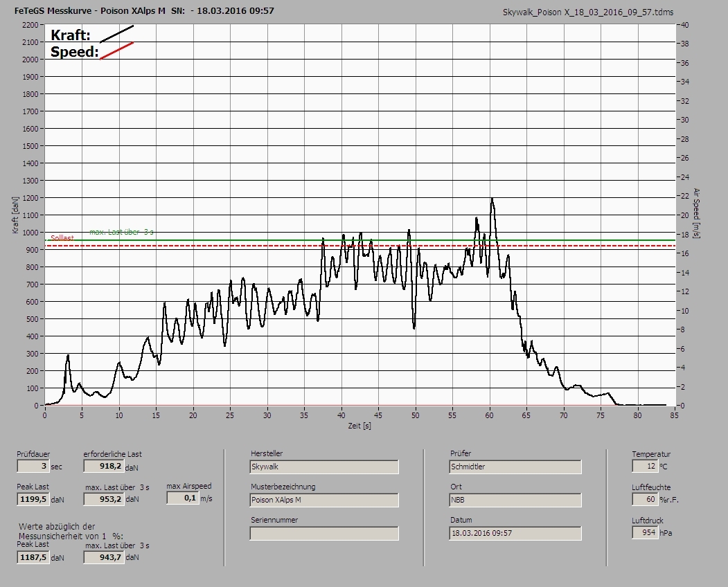Click the tdms file name text
Viewport: 728px width, 587px height.
pos(588,12)
